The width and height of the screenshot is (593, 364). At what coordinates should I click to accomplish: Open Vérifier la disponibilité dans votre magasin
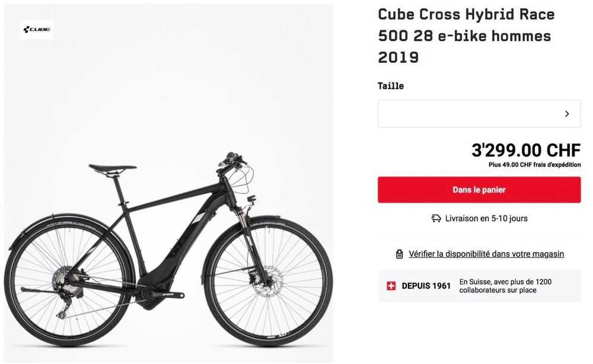point(486,254)
